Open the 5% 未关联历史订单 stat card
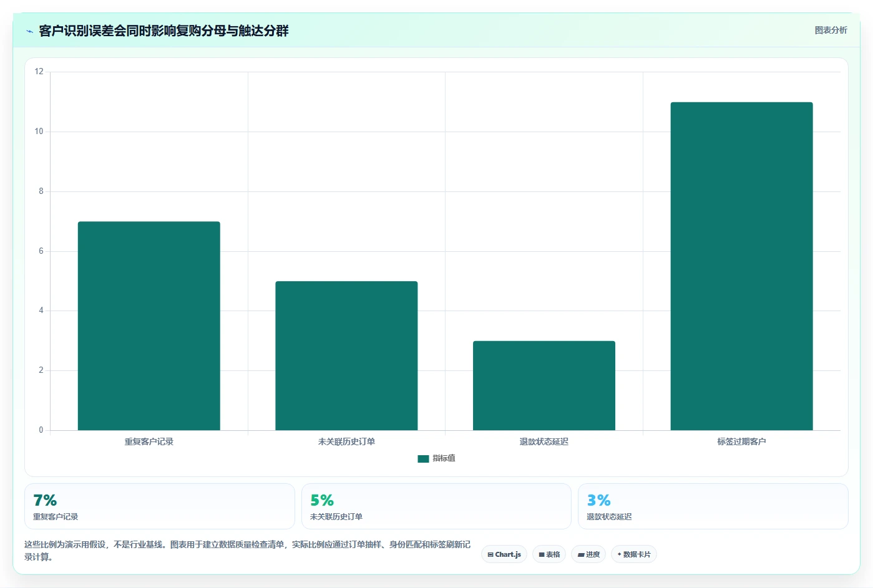The height and width of the screenshot is (588, 873). [436, 506]
